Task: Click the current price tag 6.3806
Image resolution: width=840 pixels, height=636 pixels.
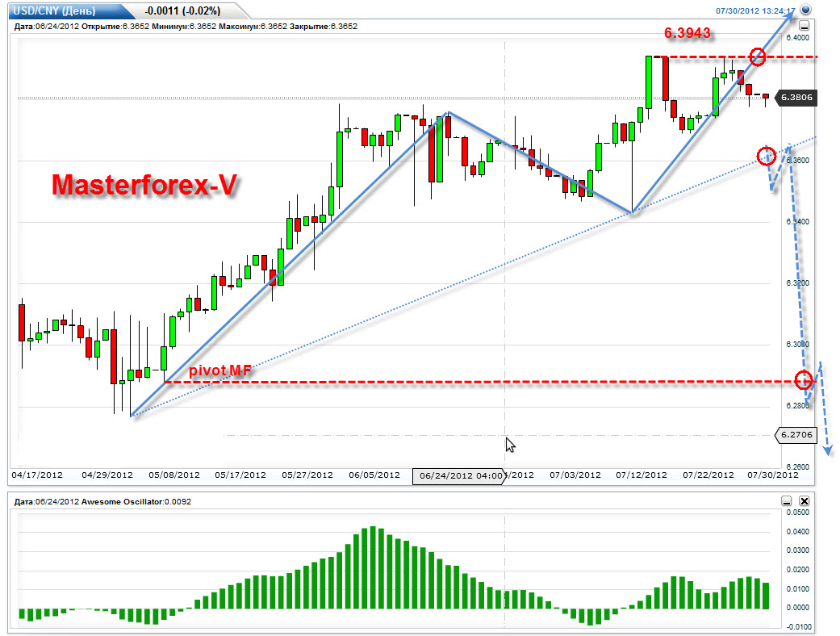Action: (x=796, y=98)
